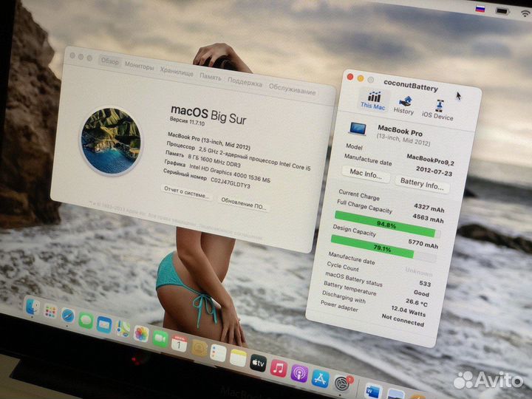
Task: Click the battery temperature 26.6 °C
Action: coord(417,302)
